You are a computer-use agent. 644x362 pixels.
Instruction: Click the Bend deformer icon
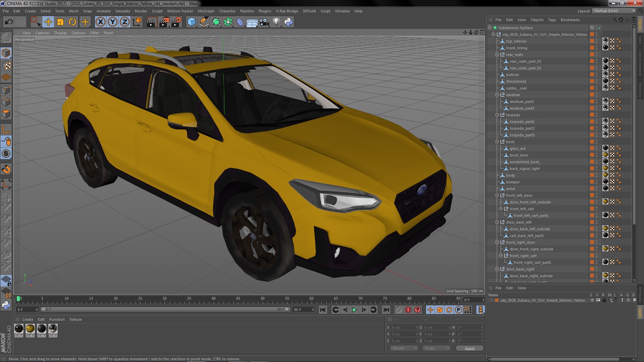tap(240, 22)
